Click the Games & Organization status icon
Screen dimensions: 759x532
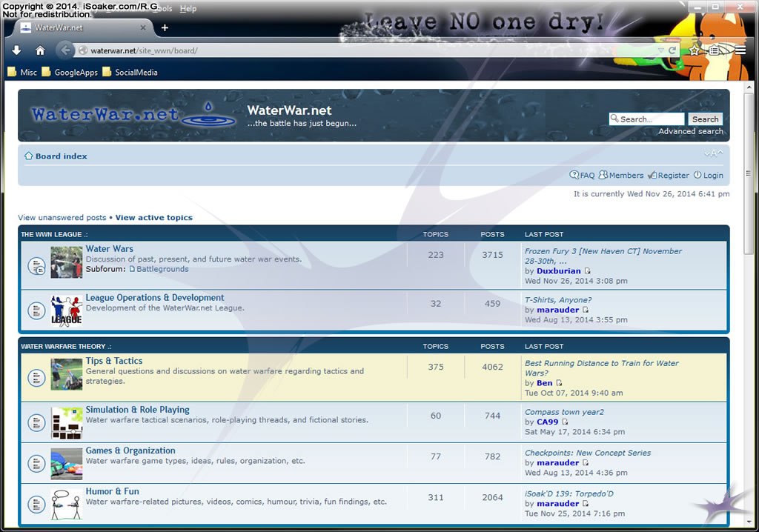pos(36,464)
